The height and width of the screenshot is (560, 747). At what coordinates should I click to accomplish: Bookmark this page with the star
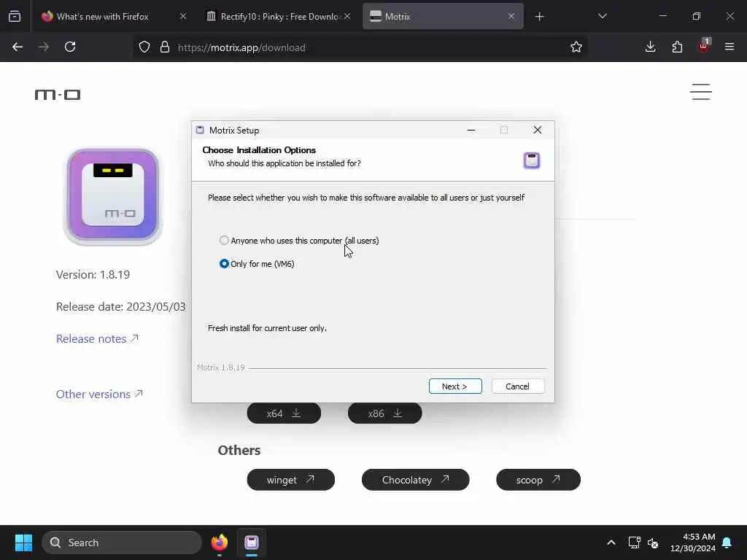pos(576,47)
